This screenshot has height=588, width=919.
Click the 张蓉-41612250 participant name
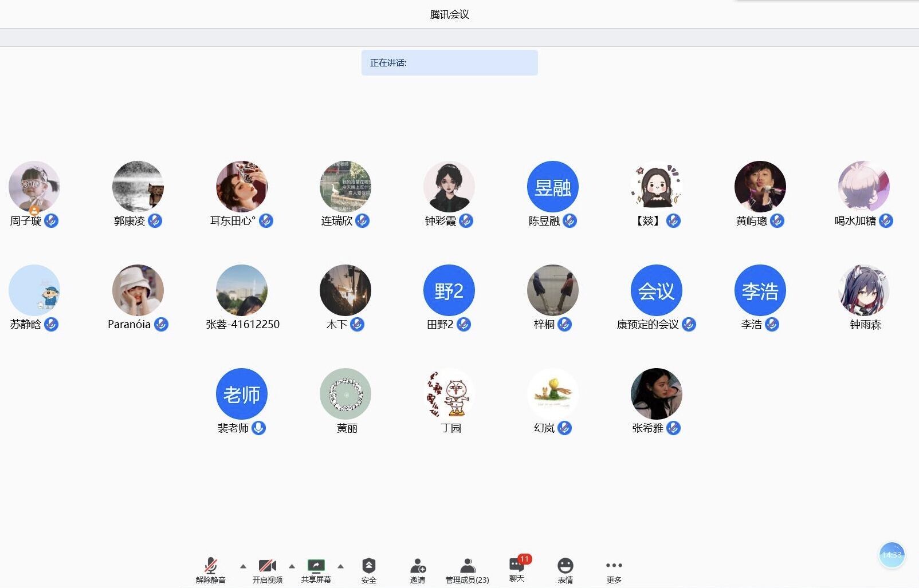[x=242, y=325]
